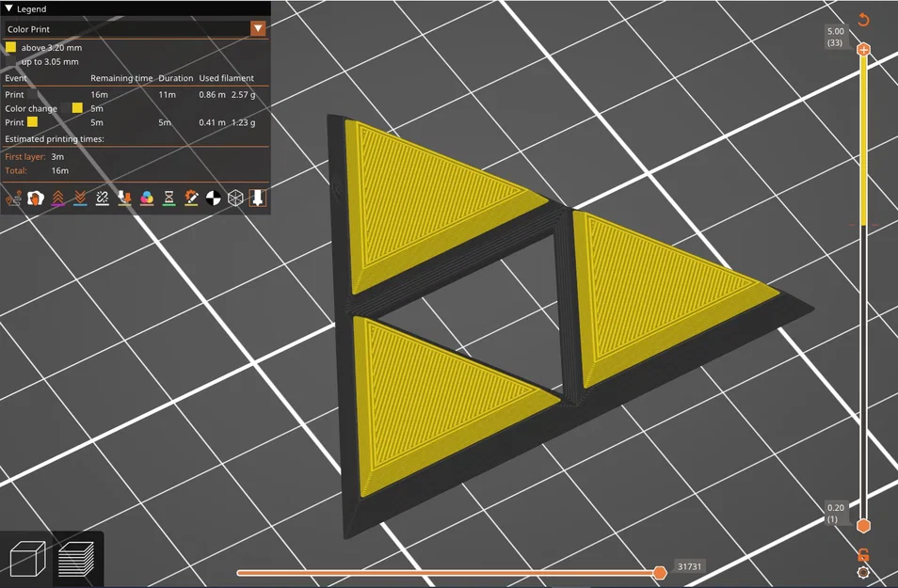Click the '1.23 g' filament weight value
The image size is (898, 588).
click(244, 122)
